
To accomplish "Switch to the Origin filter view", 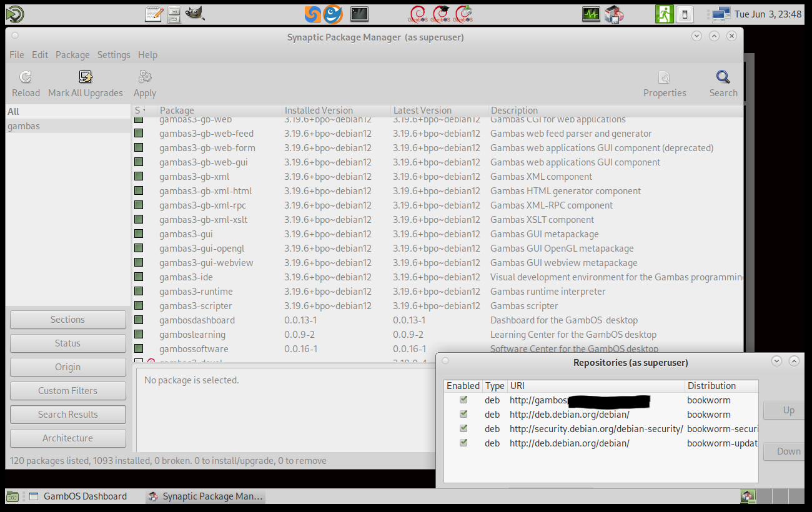I will click(67, 367).
